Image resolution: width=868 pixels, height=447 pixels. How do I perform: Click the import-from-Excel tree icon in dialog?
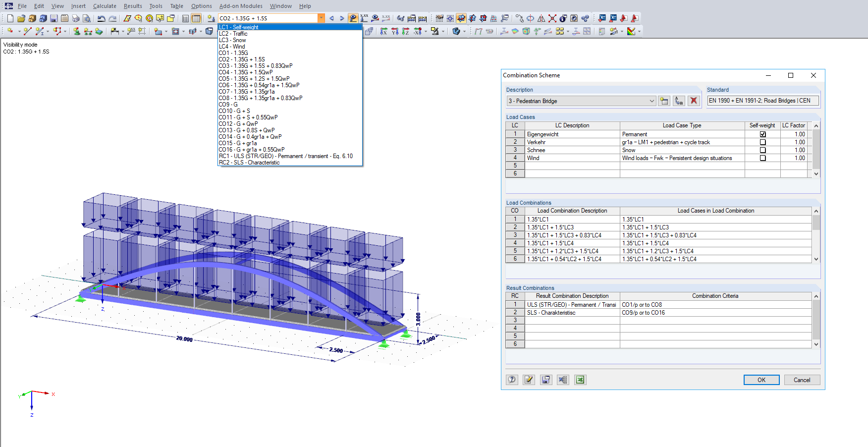(x=563, y=380)
